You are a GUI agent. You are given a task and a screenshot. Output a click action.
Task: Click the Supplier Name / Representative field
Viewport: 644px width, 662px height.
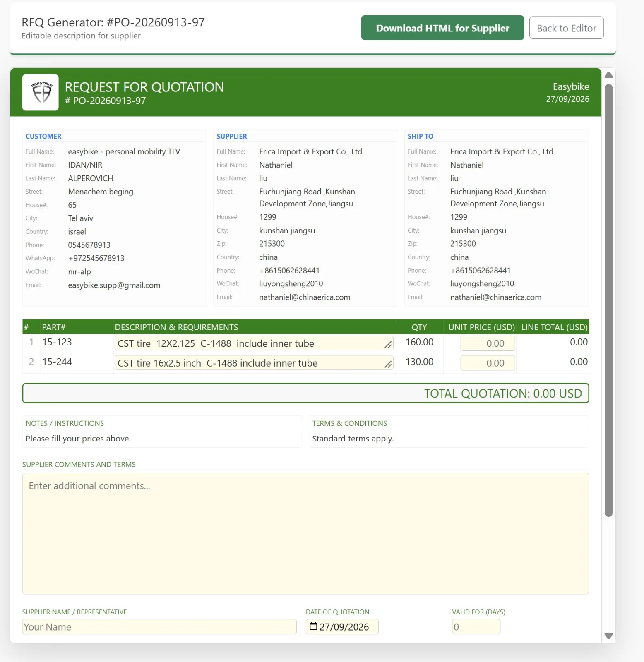point(159,626)
